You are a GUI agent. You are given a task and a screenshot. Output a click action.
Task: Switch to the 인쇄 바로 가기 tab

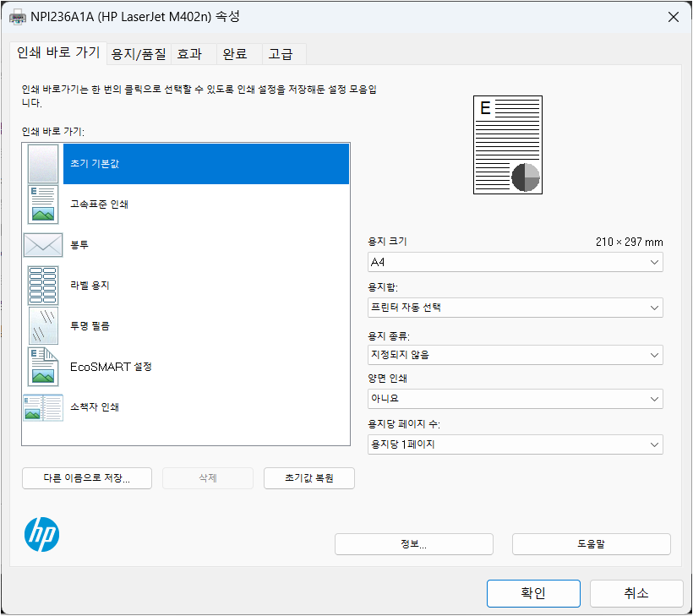point(58,53)
